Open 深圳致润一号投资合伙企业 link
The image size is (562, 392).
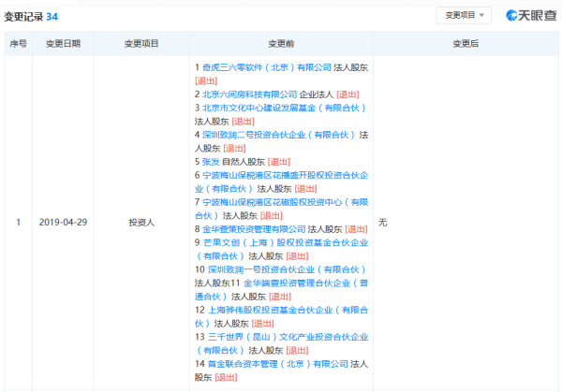point(288,269)
